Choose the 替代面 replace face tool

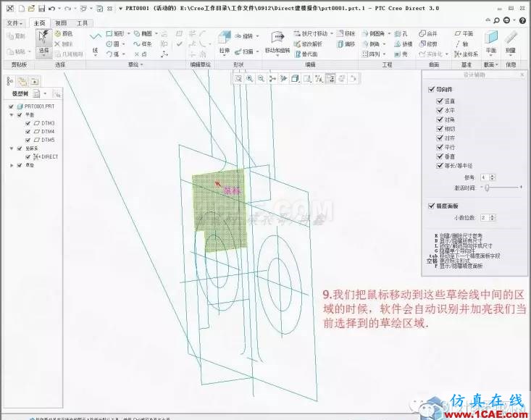tap(306, 54)
